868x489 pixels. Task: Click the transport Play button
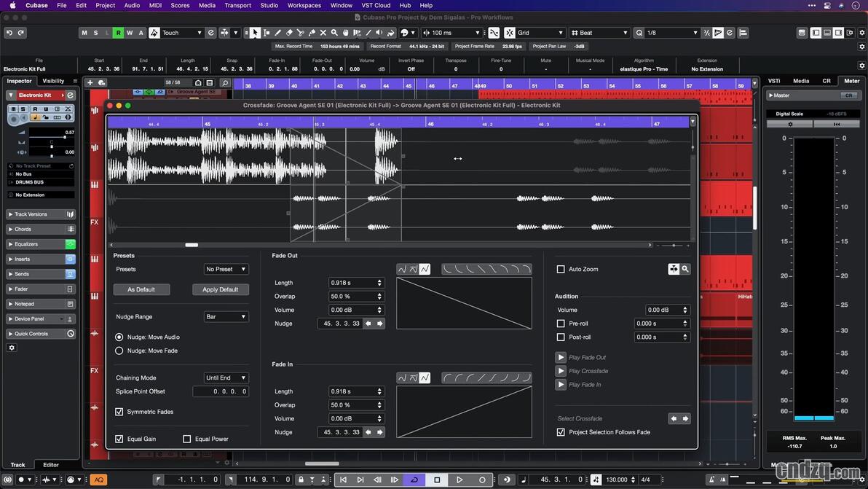point(459,480)
